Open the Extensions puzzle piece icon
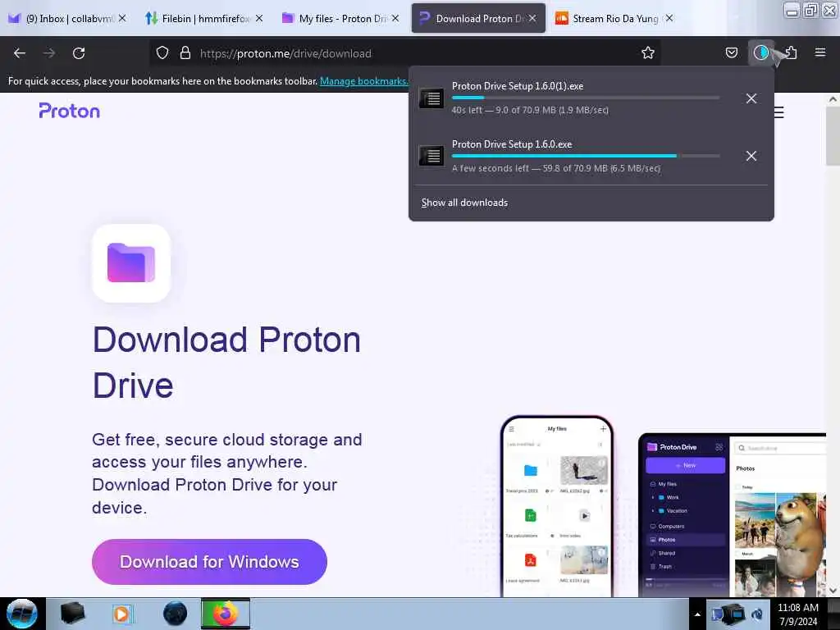 791,52
